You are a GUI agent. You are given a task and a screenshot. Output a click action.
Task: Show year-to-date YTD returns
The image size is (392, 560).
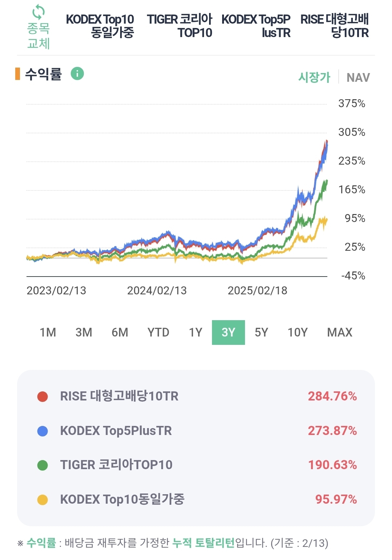(158, 332)
